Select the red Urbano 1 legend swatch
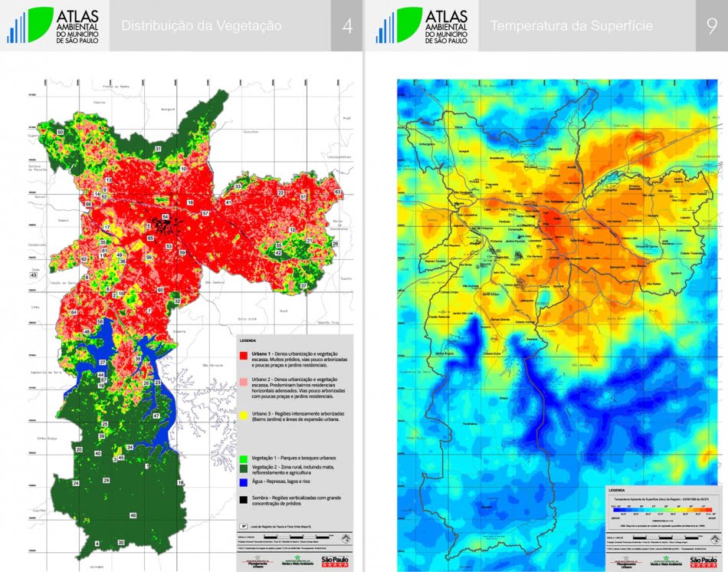The image size is (728, 572). [x=244, y=356]
